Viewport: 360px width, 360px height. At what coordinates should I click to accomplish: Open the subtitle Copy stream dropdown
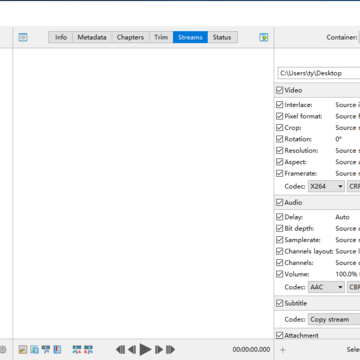pyautogui.click(x=334, y=319)
